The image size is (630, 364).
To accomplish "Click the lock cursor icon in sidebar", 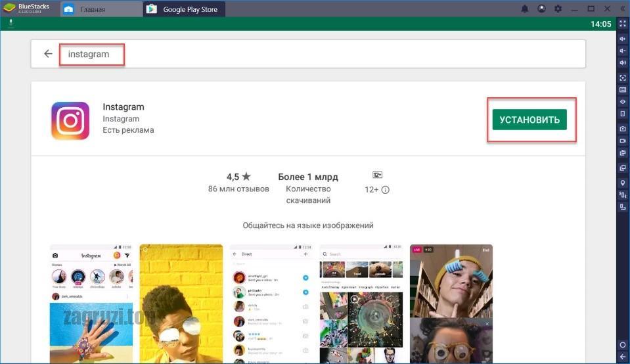I will click(x=622, y=78).
